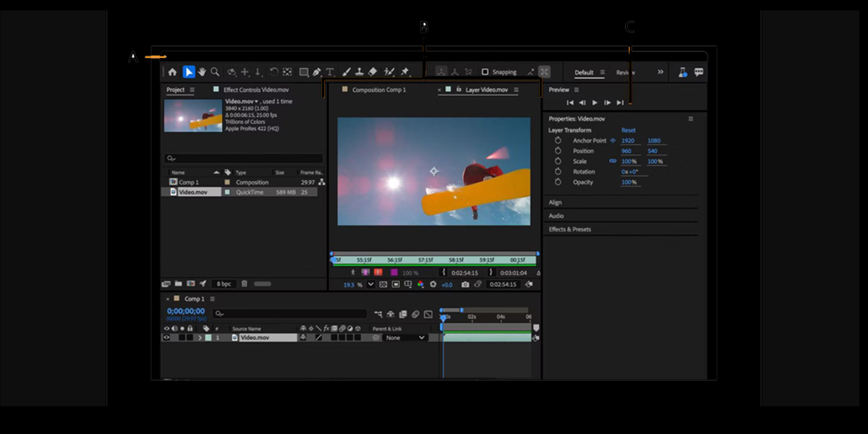Select the Type text tool
Viewport: 868px width, 434px height.
(330, 72)
